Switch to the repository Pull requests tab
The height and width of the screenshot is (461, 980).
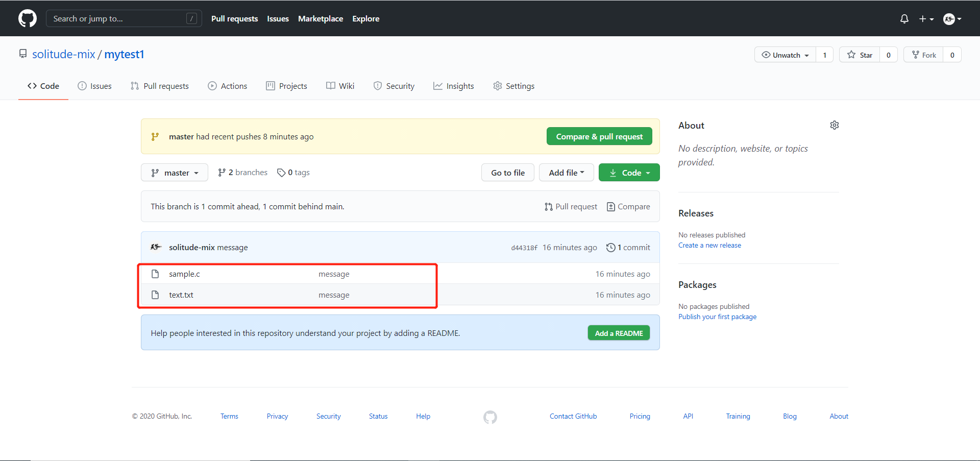coord(160,86)
